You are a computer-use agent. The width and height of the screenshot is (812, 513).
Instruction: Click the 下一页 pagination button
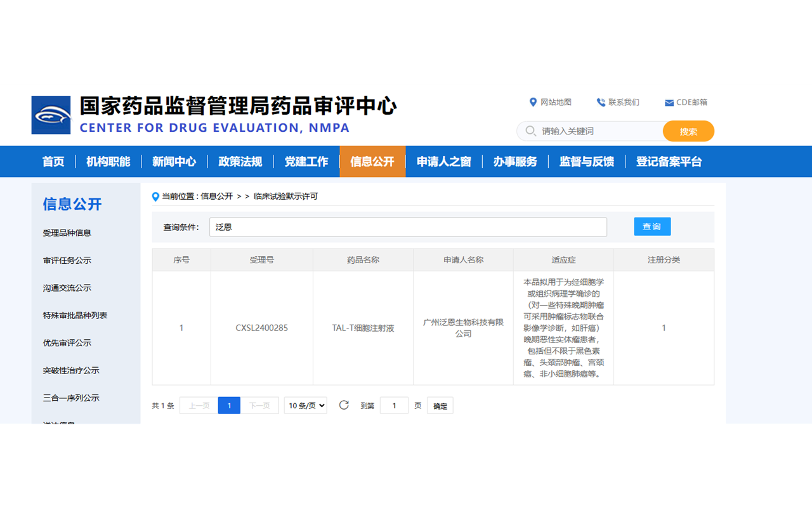(259, 405)
